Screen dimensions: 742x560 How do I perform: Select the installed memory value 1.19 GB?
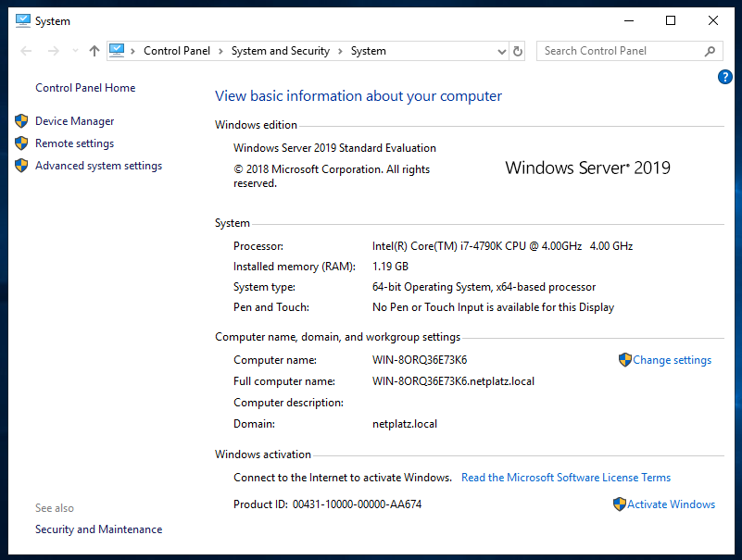[390, 267]
